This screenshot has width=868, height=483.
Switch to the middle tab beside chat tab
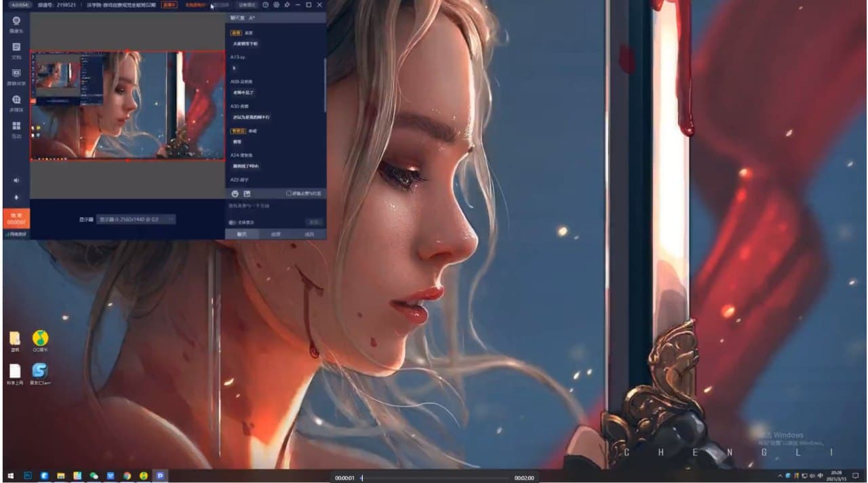click(x=275, y=234)
